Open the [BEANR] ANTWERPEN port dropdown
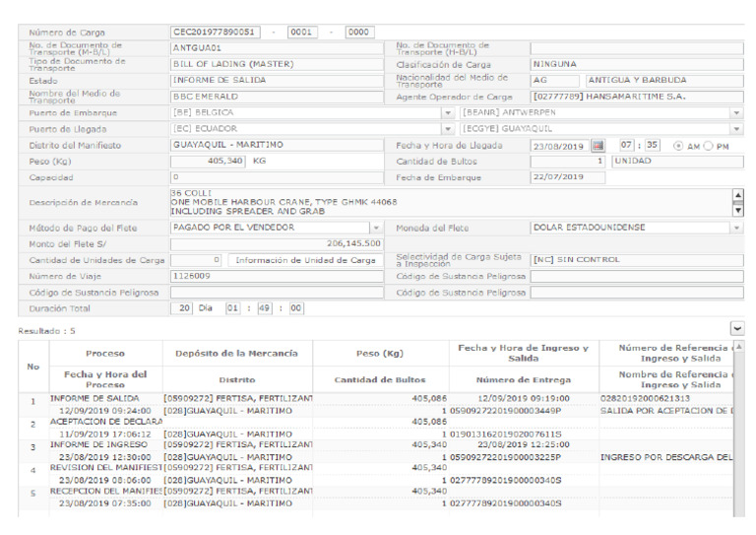756x535 pixels. pos(736,113)
